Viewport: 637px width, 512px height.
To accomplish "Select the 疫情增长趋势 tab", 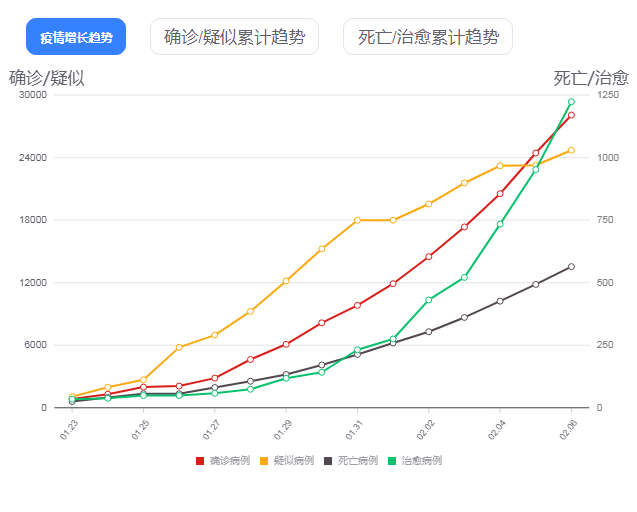I will (76, 37).
